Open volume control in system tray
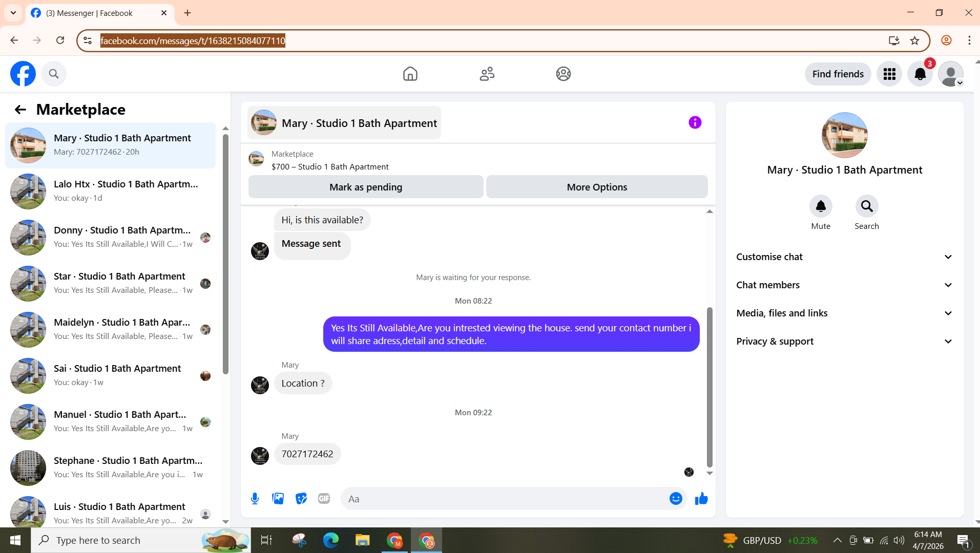Image resolution: width=980 pixels, height=553 pixels. coord(899,540)
